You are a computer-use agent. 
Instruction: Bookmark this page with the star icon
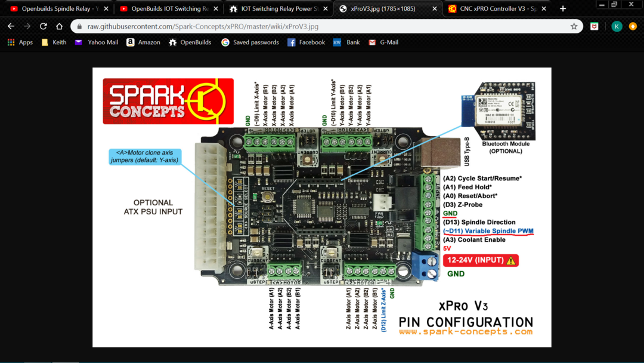574,26
